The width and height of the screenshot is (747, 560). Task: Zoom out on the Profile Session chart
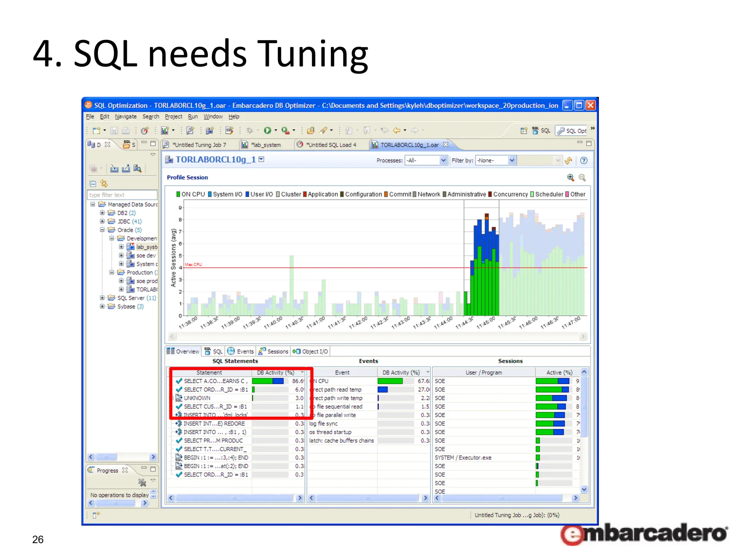coord(582,178)
